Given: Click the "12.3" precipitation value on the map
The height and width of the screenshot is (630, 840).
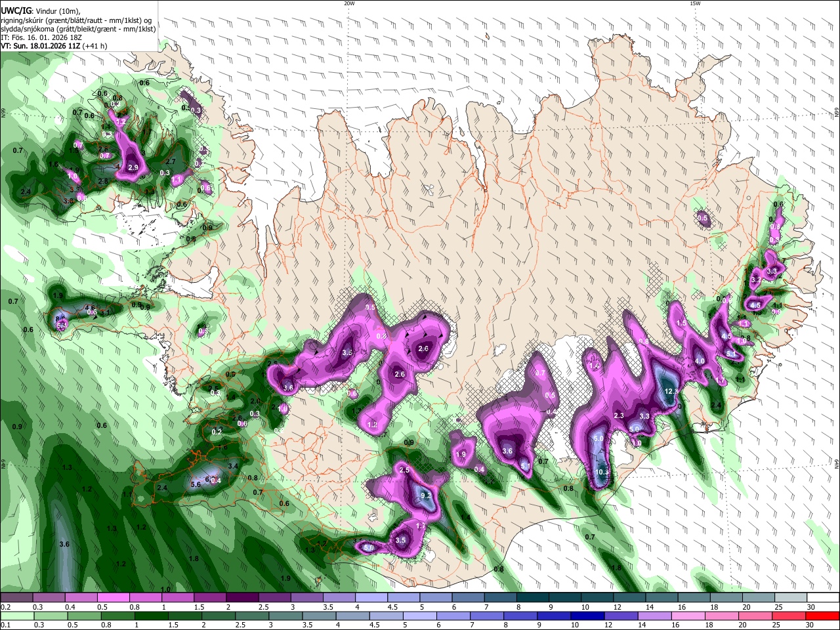Looking at the screenshot, I should 671,391.
